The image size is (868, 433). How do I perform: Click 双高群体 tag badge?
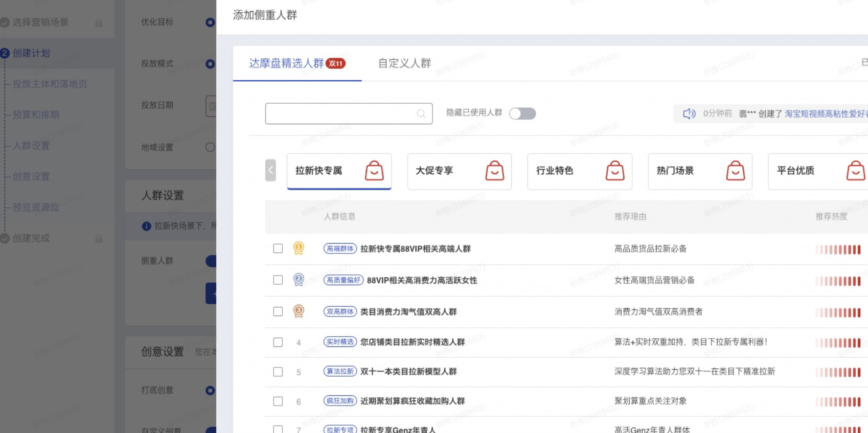pos(340,312)
